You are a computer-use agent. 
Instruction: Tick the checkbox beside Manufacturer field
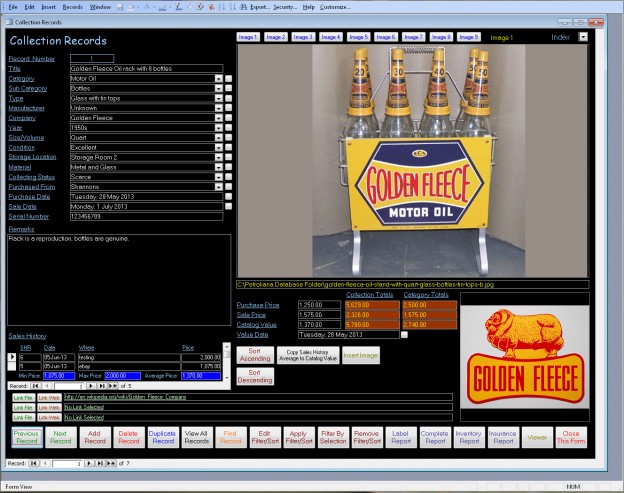coord(228,108)
